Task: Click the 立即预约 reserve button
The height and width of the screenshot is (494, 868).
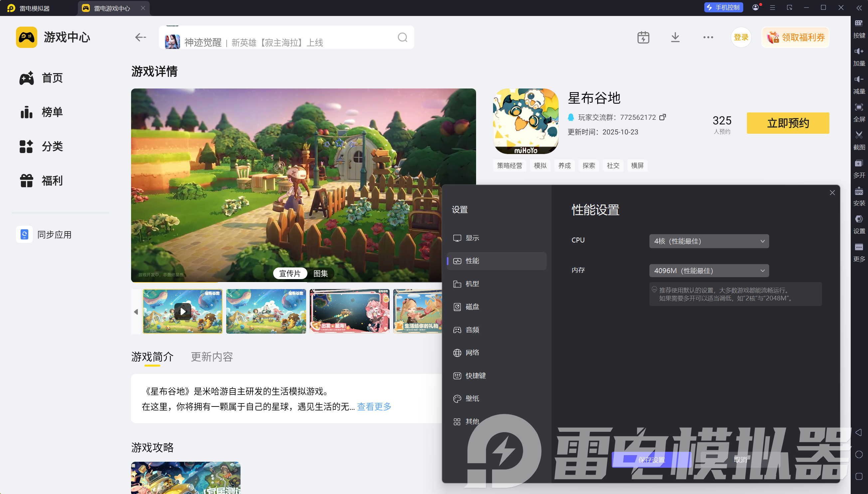Action: pyautogui.click(x=787, y=123)
